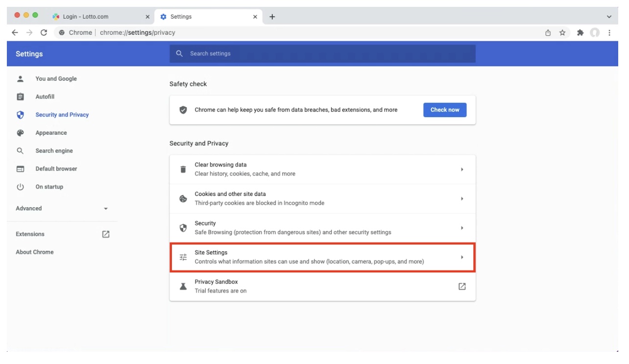Open Clear browsing data arrow
The width and height of the screenshot is (629, 364).
(462, 170)
